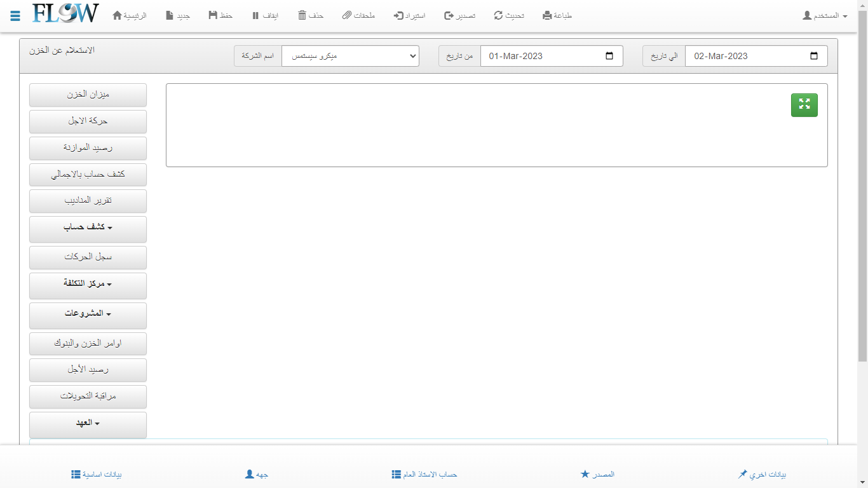
Task: Click the trash delete icon حذف
Action: [x=302, y=15]
